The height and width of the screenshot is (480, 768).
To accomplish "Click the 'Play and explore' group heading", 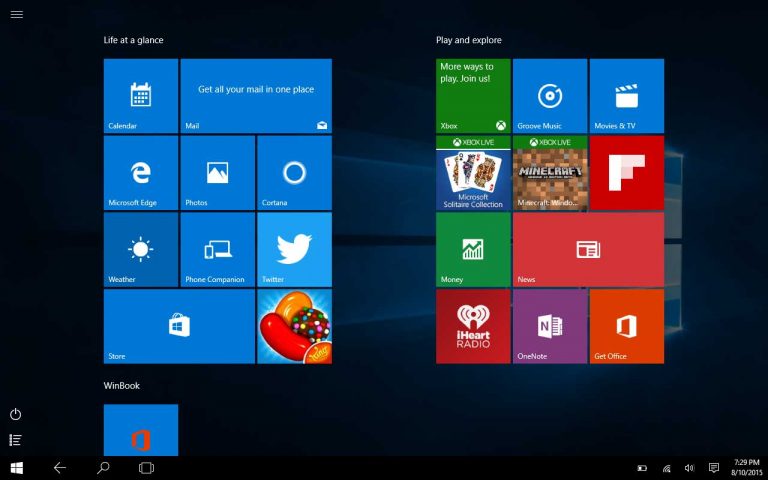I will [469, 40].
